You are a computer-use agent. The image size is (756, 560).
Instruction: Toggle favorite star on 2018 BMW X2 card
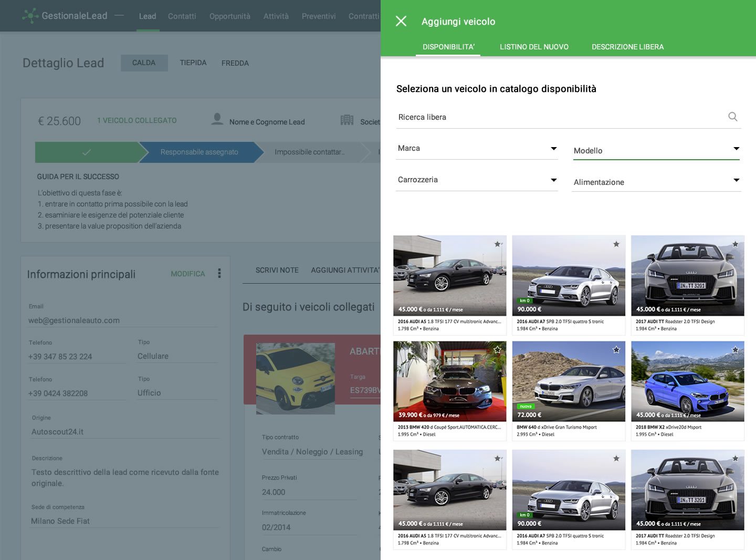[x=736, y=349]
